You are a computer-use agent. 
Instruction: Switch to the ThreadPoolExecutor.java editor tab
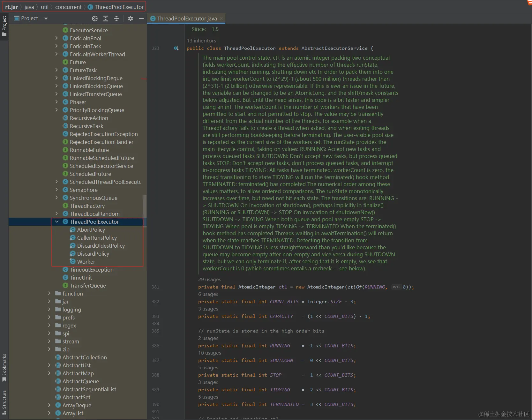coord(187,19)
